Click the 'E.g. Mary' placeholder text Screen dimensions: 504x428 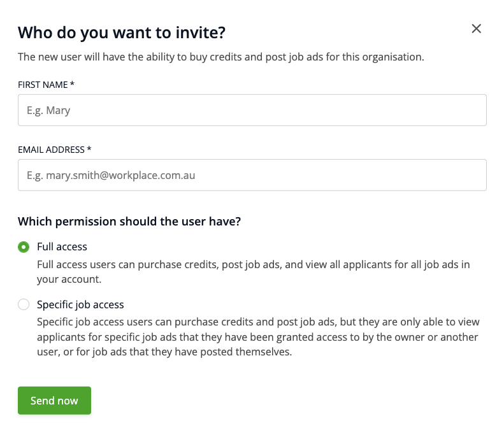48,110
